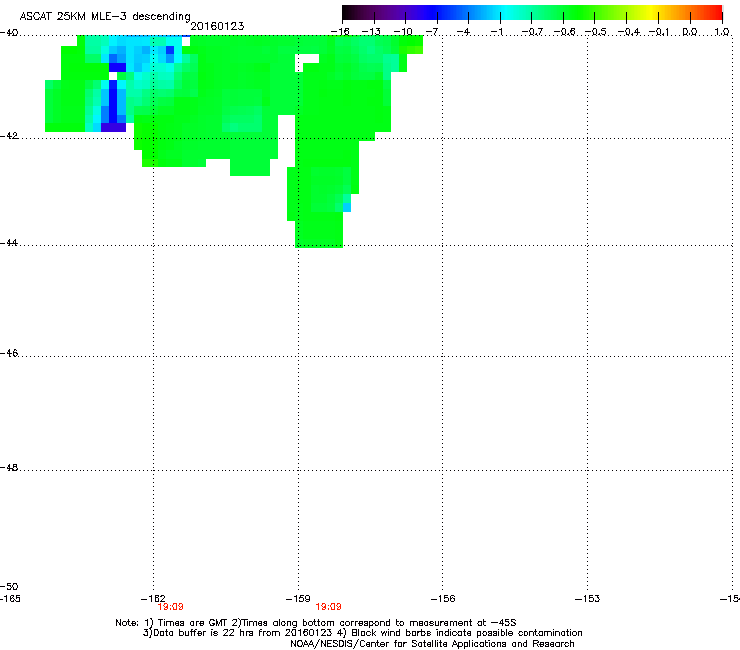
Task: Click the -159 longitude axis label
Action: (298, 599)
